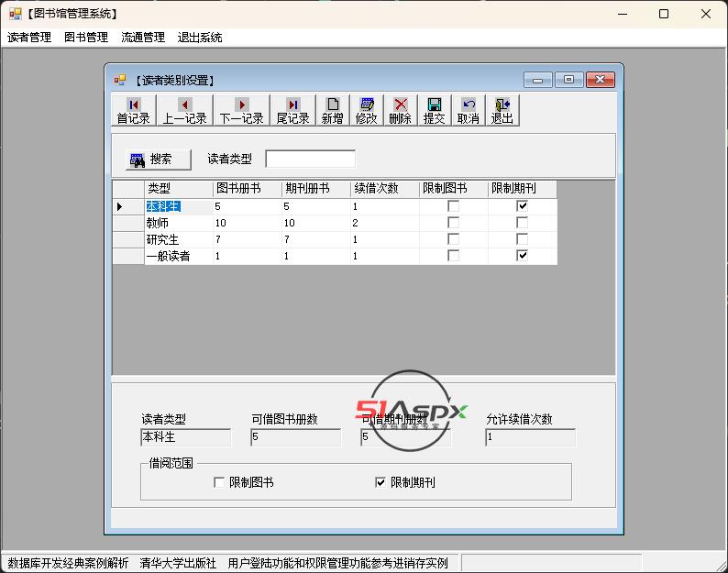Image resolution: width=728 pixels, height=573 pixels.
Task: Minimize the 读者类别设置 child window
Action: point(537,81)
